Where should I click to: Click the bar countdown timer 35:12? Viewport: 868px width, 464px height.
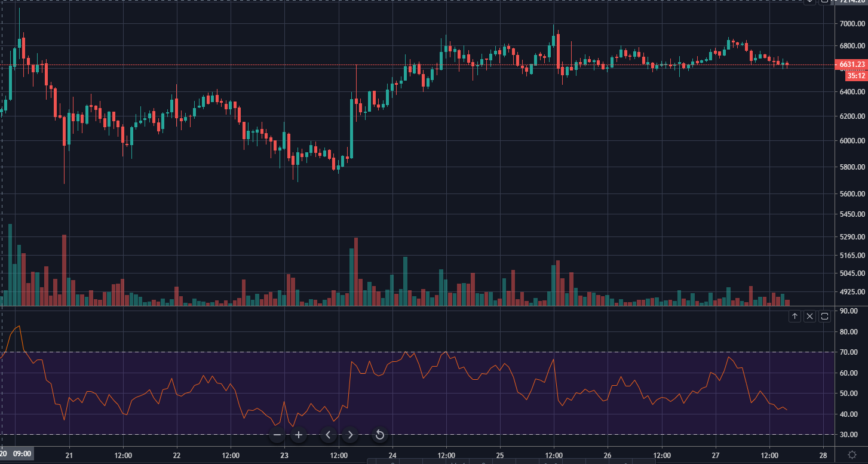(856, 76)
